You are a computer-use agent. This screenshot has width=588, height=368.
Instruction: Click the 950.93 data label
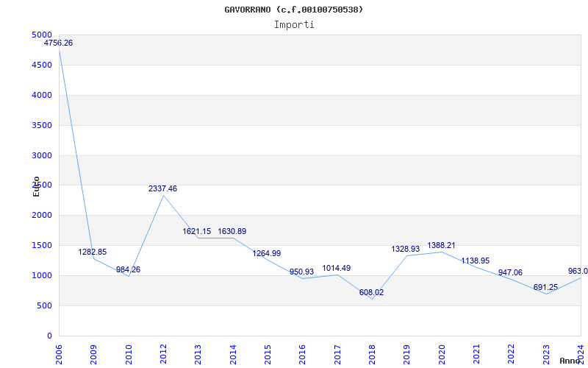coord(301,272)
